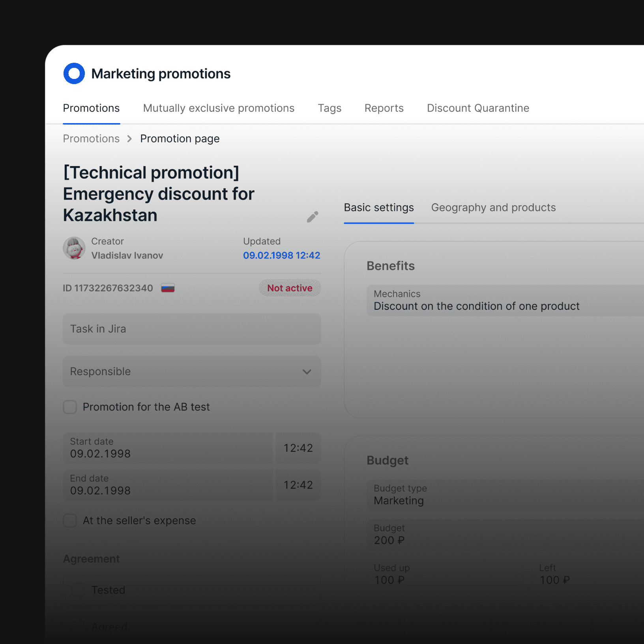Select Basic settings tab

tap(379, 208)
